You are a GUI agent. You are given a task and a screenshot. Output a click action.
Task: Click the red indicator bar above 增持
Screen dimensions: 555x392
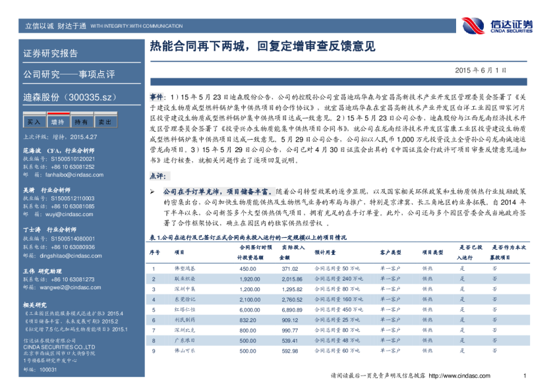tap(58, 113)
